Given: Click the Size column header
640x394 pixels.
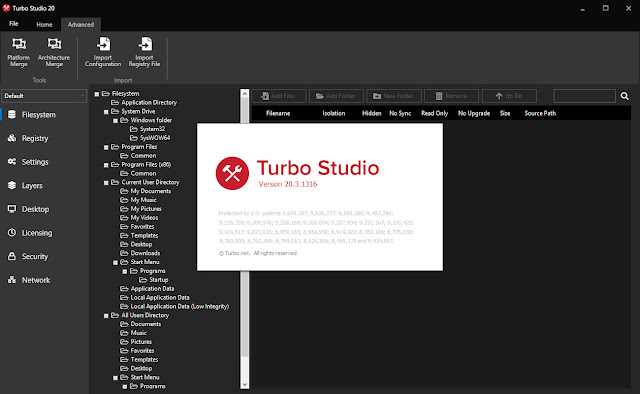Looking at the screenshot, I should click(505, 114).
